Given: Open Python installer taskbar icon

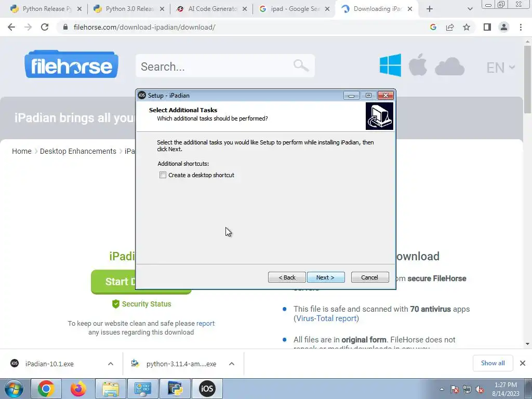Looking at the screenshot, I should [x=175, y=389].
